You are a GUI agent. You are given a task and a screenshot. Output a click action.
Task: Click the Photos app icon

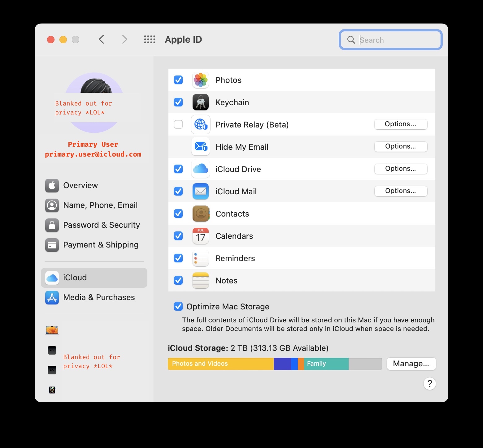[201, 80]
